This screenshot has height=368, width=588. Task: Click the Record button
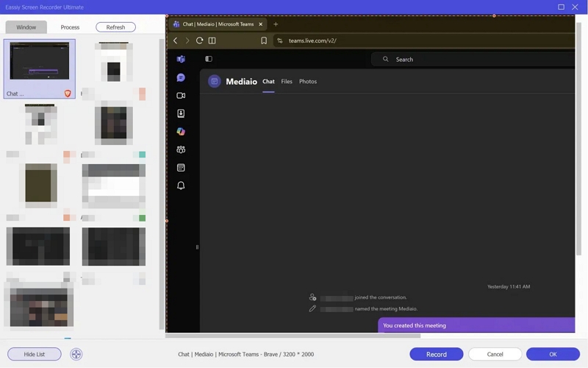coord(437,354)
